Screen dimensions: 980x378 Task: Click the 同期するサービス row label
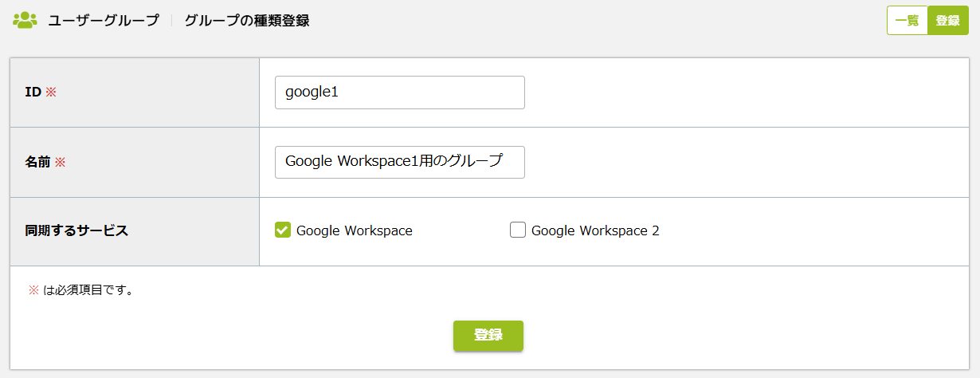pyautogui.click(x=76, y=230)
